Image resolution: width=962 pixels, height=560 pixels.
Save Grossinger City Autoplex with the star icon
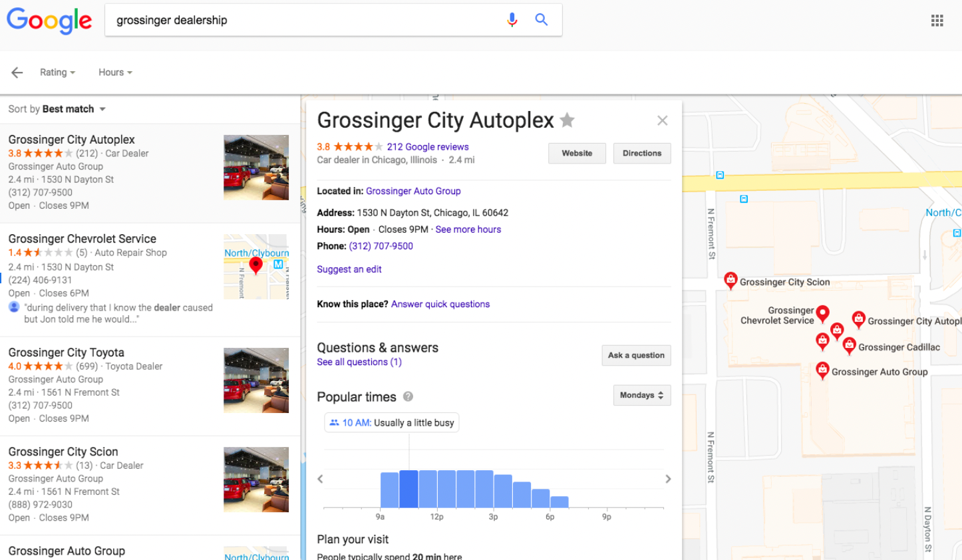coord(566,120)
